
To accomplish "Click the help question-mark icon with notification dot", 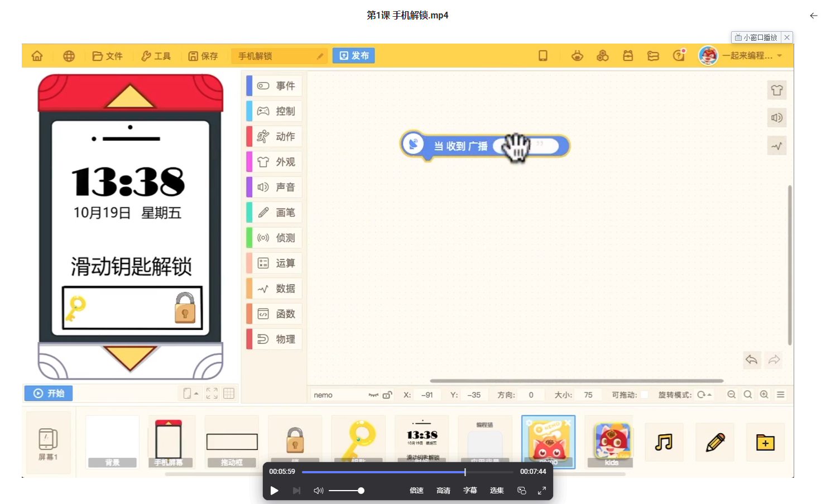I will click(679, 55).
